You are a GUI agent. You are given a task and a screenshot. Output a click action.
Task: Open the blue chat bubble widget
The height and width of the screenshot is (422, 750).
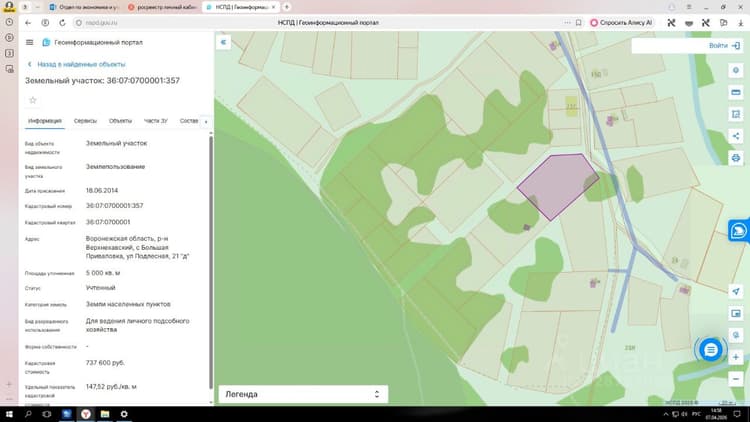(x=711, y=350)
